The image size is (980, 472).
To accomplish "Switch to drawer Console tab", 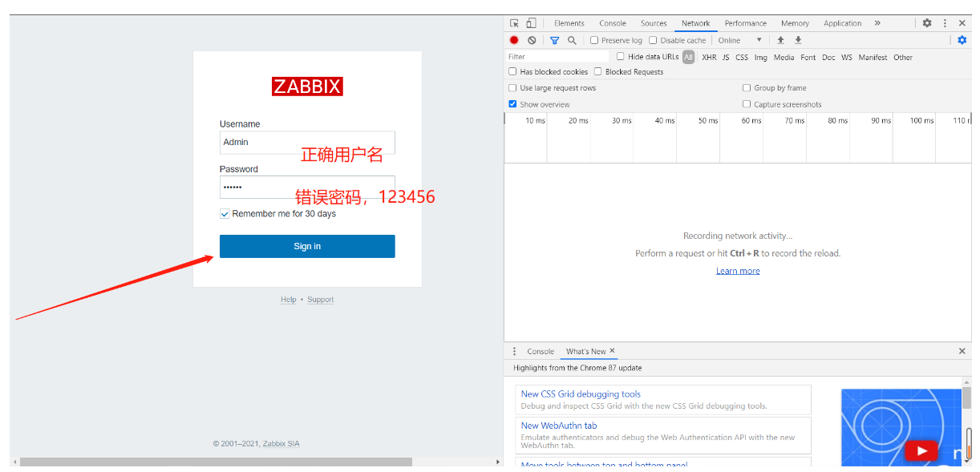I will click(541, 351).
